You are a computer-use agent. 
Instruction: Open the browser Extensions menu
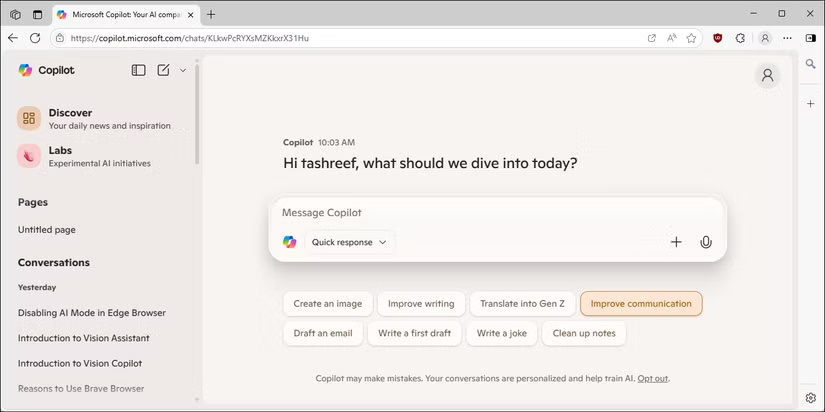740,38
